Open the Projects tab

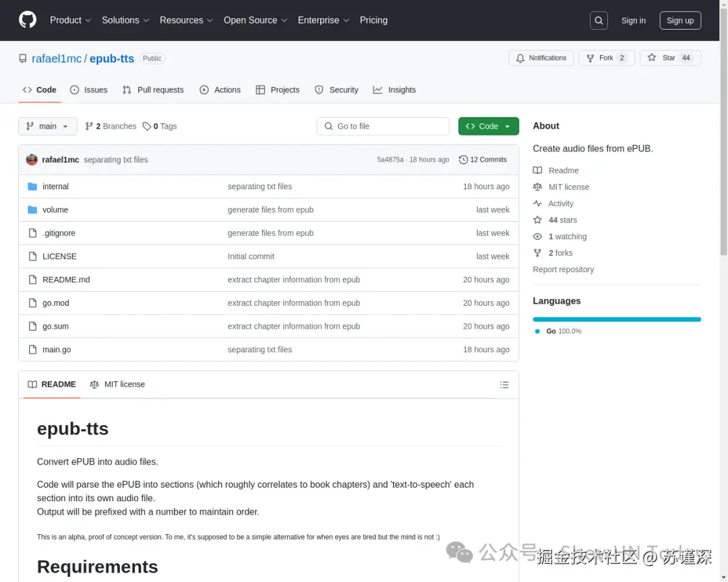pyautogui.click(x=278, y=90)
